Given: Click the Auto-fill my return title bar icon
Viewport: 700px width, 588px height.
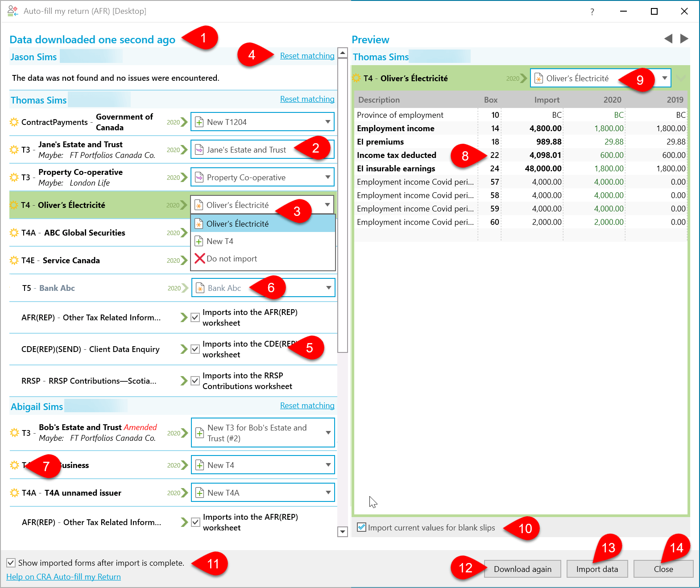Looking at the screenshot, I should [13, 11].
